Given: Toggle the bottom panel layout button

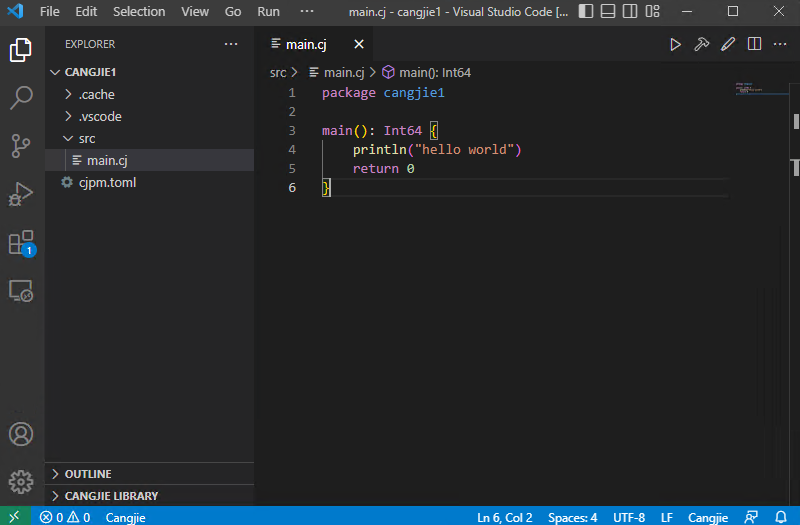Looking at the screenshot, I should tap(609, 11).
